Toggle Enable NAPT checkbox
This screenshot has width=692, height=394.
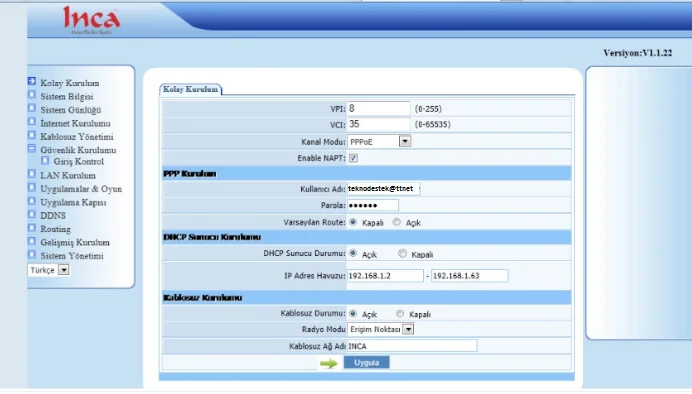tap(353, 158)
